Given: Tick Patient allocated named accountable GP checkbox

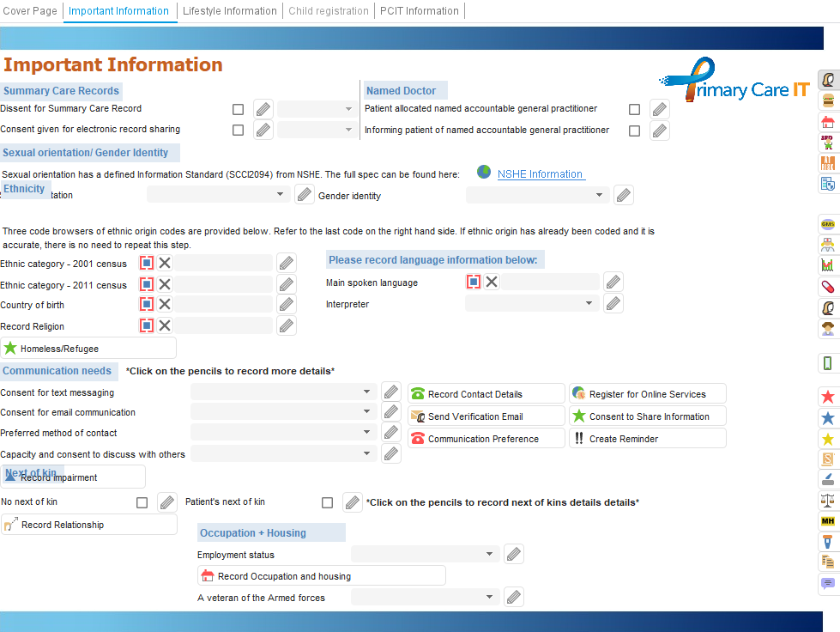Looking at the screenshot, I should 635,109.
